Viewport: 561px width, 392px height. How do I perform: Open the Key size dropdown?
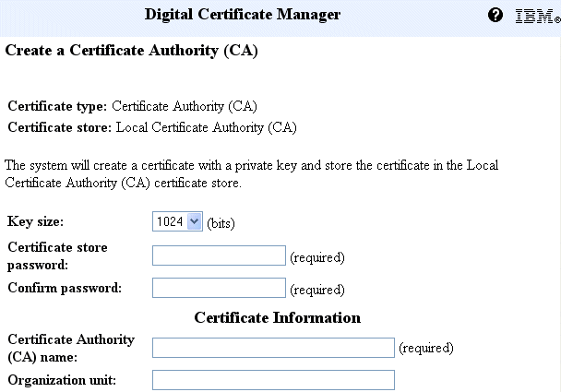coord(177,221)
